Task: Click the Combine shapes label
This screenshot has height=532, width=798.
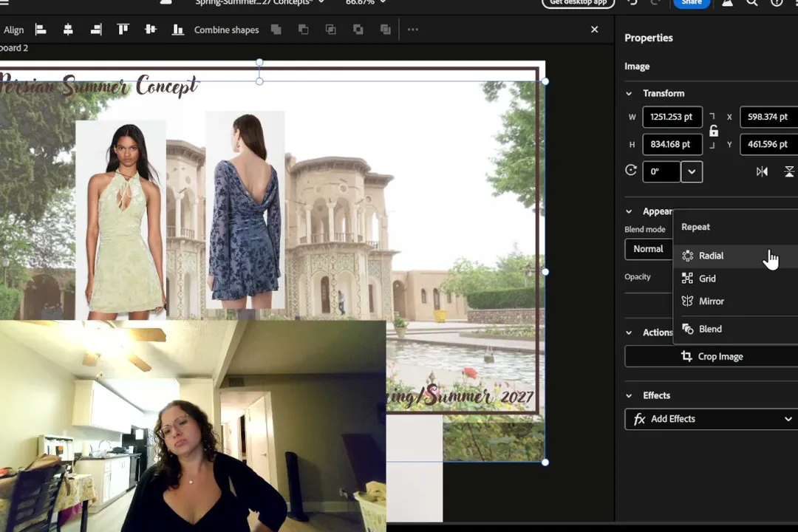Action: [227, 30]
